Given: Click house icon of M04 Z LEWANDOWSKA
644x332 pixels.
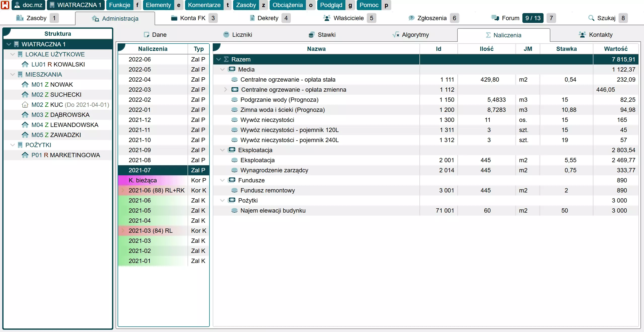Looking at the screenshot, I should [25, 125].
